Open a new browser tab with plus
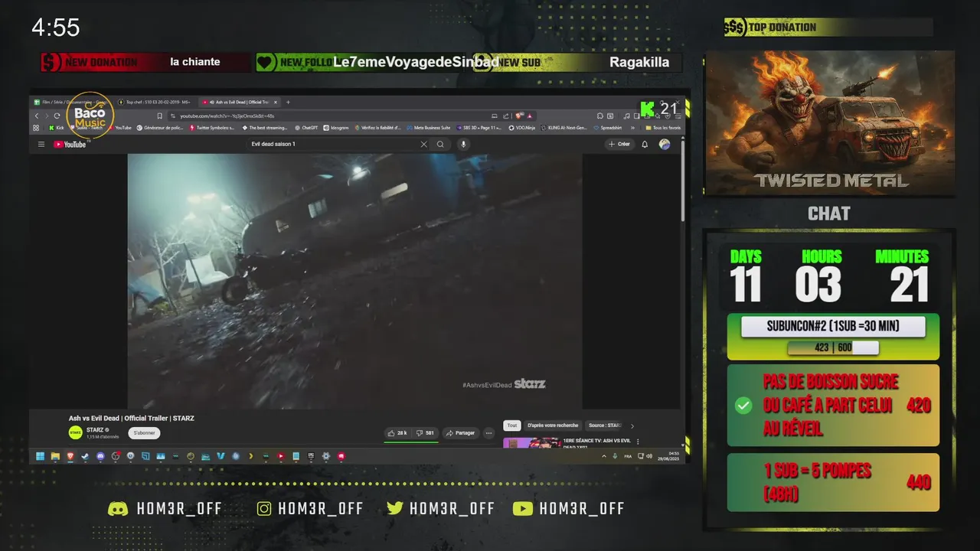The image size is (980, 551). click(x=288, y=102)
